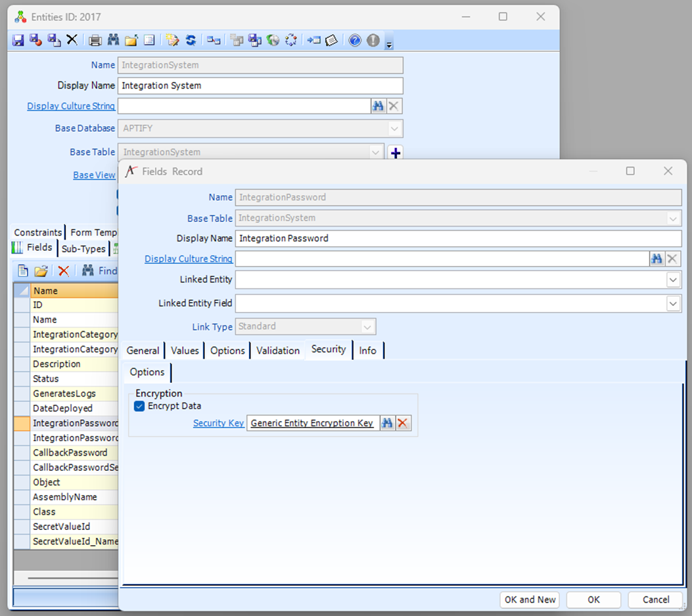Image resolution: width=692 pixels, height=616 pixels.
Task: Click the circular dots icon in the Entities toolbar
Action: pos(291,40)
